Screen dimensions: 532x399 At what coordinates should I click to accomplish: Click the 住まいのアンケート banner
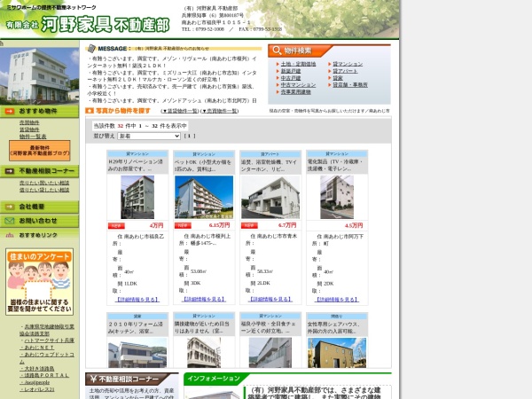click(39, 282)
